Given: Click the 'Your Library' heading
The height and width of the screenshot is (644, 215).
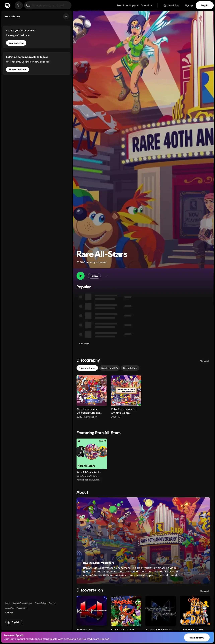Looking at the screenshot, I should point(12,17).
